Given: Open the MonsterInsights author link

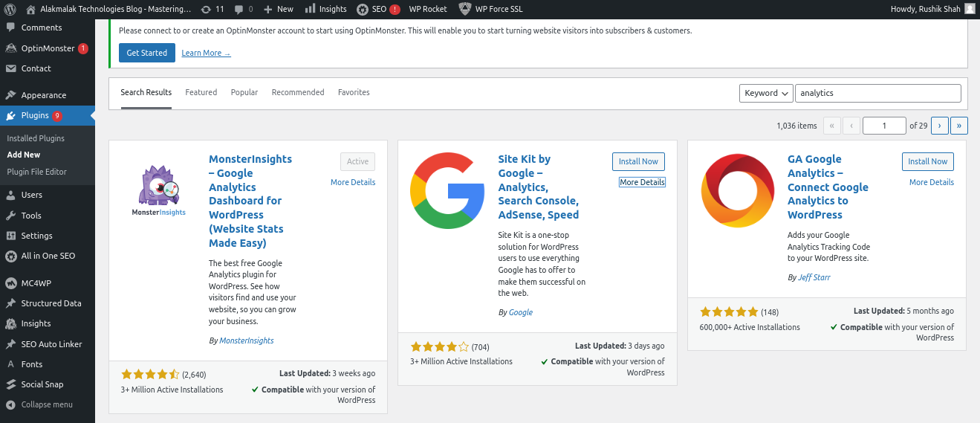Looking at the screenshot, I should click(247, 340).
